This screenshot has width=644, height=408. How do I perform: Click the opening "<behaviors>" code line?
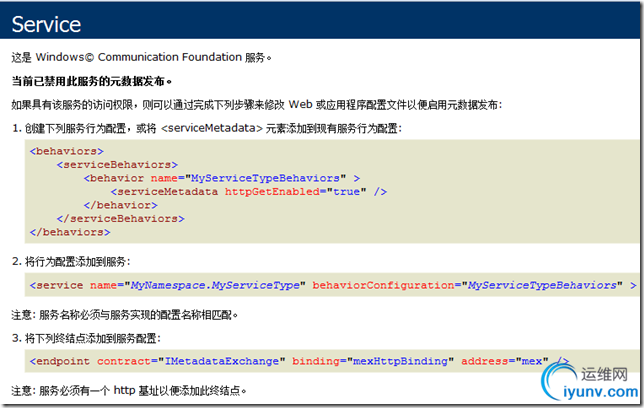click(67, 151)
